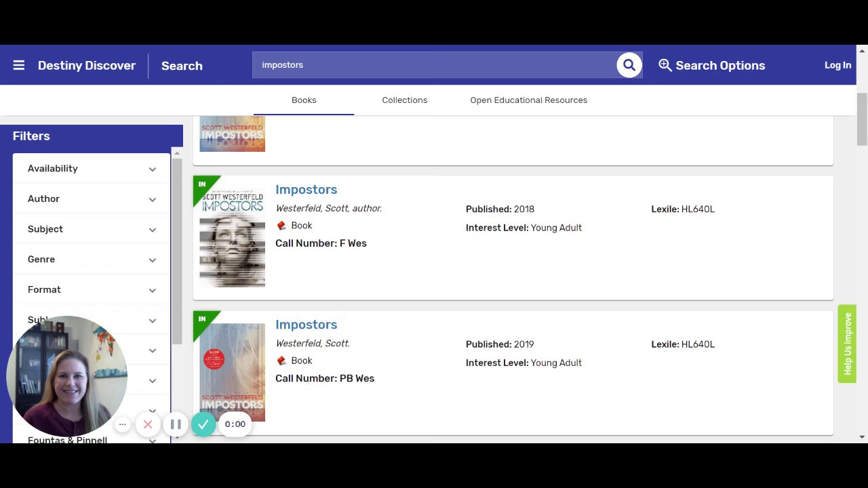Click author Westerfeld, Scott, author.
Image resolution: width=868 pixels, height=488 pixels.
click(329, 209)
